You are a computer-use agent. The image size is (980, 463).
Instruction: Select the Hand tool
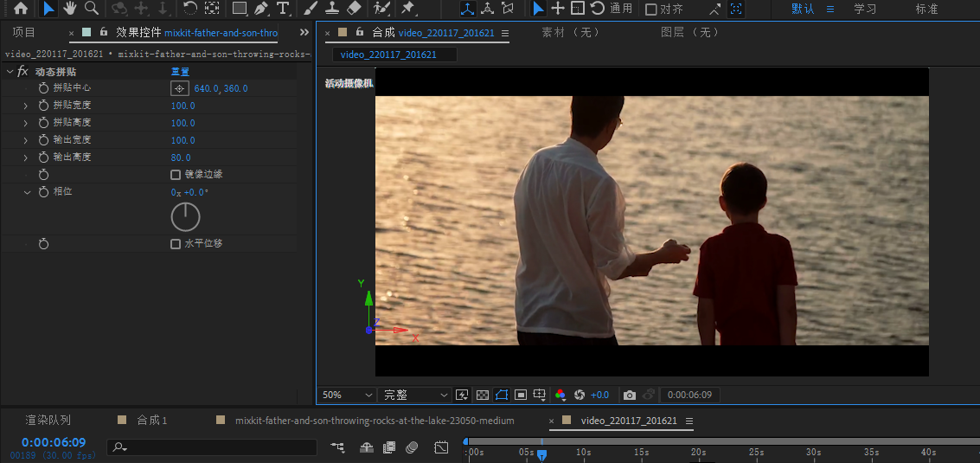[x=68, y=8]
